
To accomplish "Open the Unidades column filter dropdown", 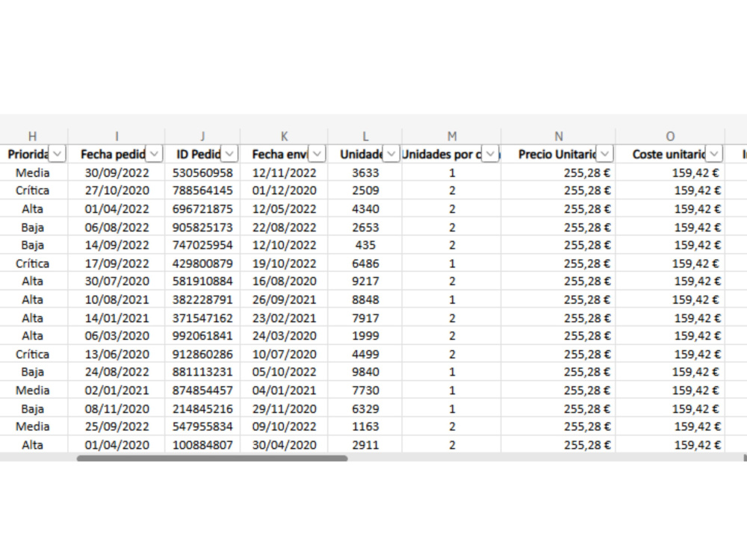I will [x=391, y=154].
